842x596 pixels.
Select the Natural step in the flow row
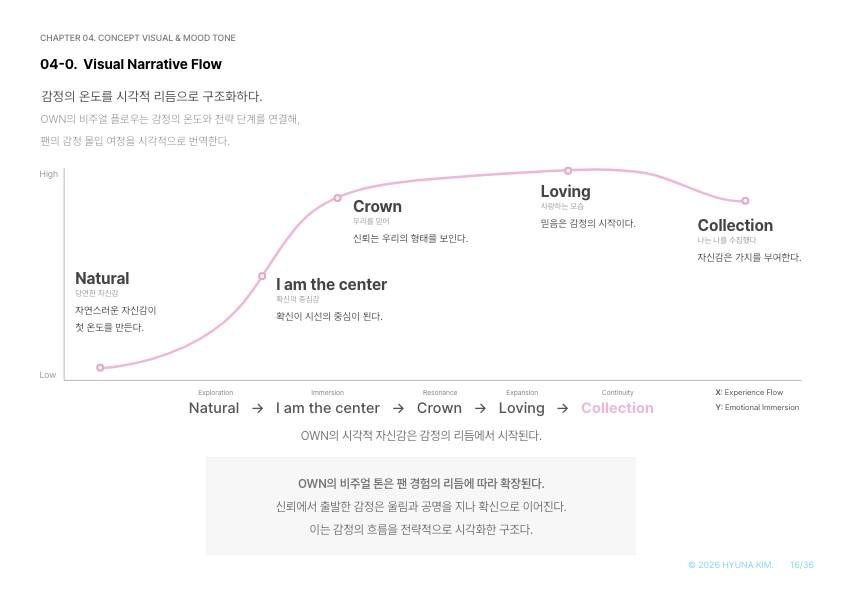tap(214, 408)
